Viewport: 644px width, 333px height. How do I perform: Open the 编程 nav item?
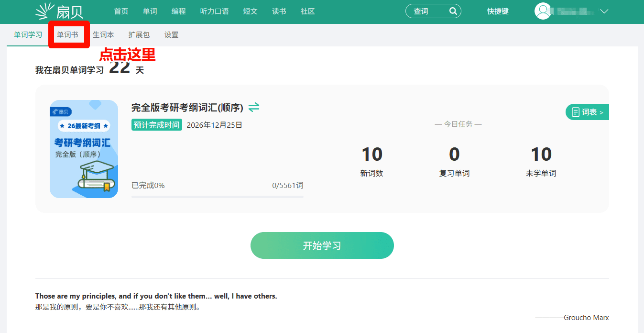tap(179, 11)
